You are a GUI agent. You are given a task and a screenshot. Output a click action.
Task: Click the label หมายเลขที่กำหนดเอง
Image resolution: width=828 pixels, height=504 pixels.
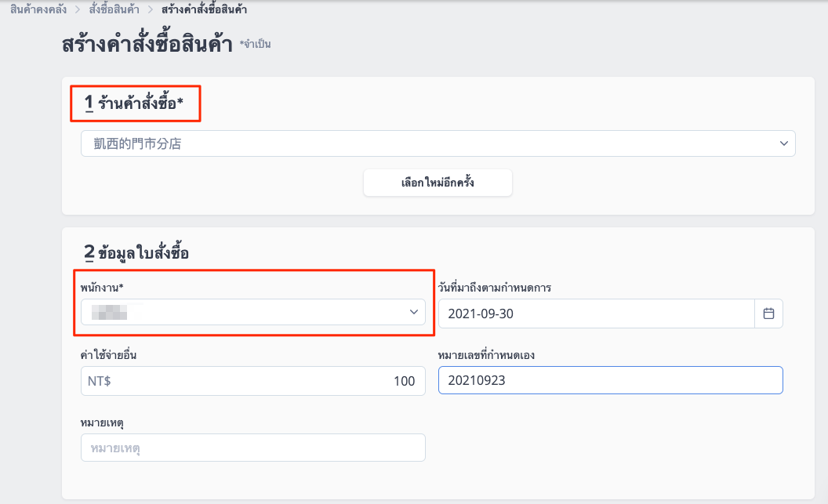point(486,355)
